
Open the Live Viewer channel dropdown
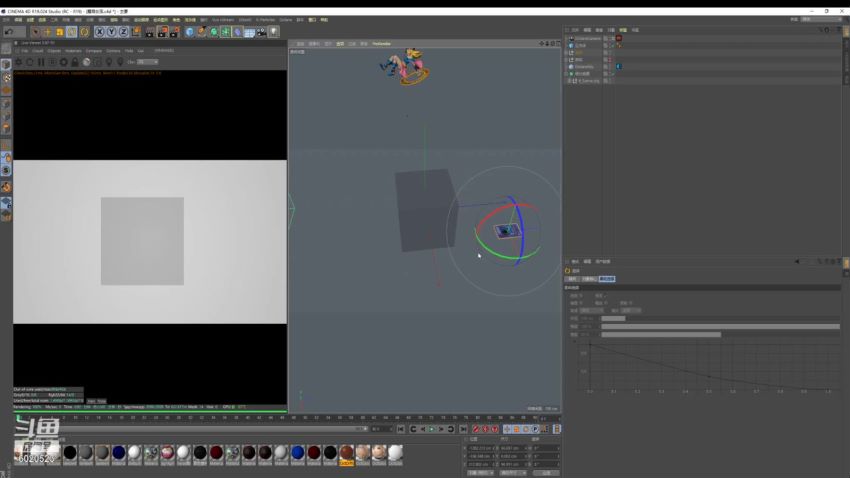coord(147,62)
